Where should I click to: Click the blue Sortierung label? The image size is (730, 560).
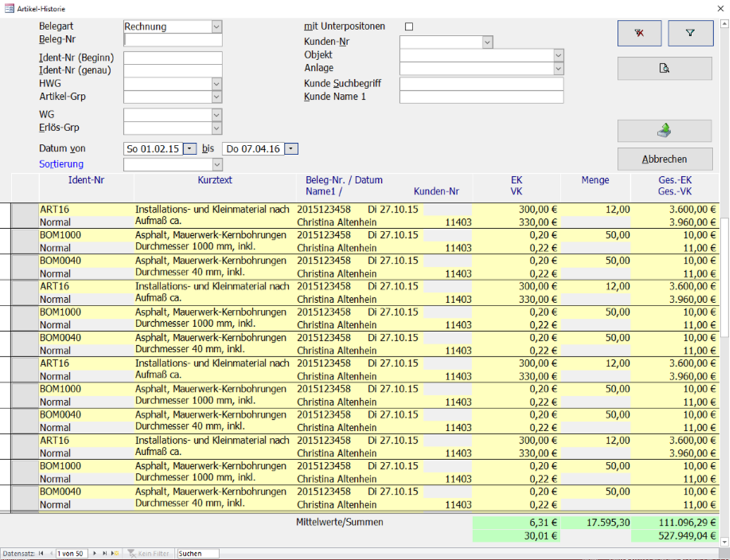click(x=61, y=164)
